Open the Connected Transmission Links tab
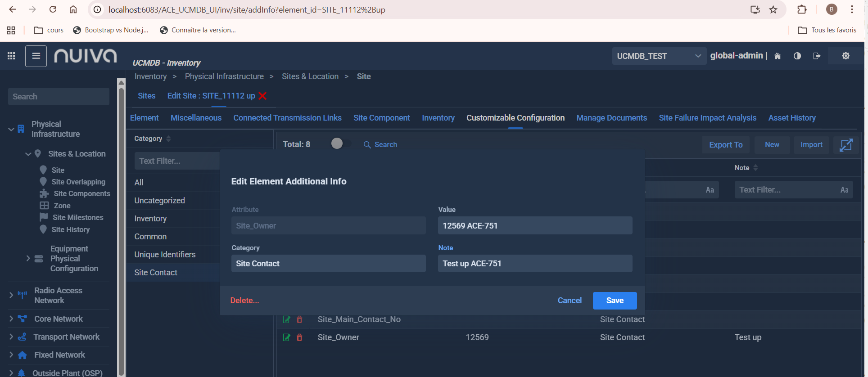 287,118
